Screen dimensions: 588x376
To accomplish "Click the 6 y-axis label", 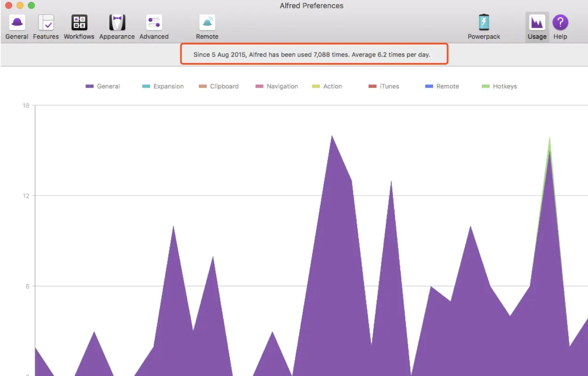I will pyautogui.click(x=27, y=286).
